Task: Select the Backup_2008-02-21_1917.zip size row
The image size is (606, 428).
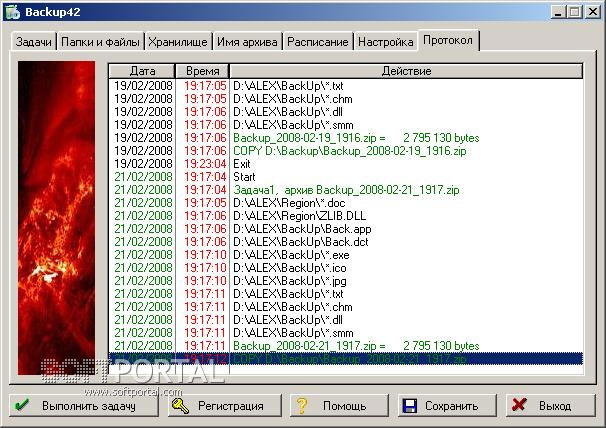Action: coord(346,346)
